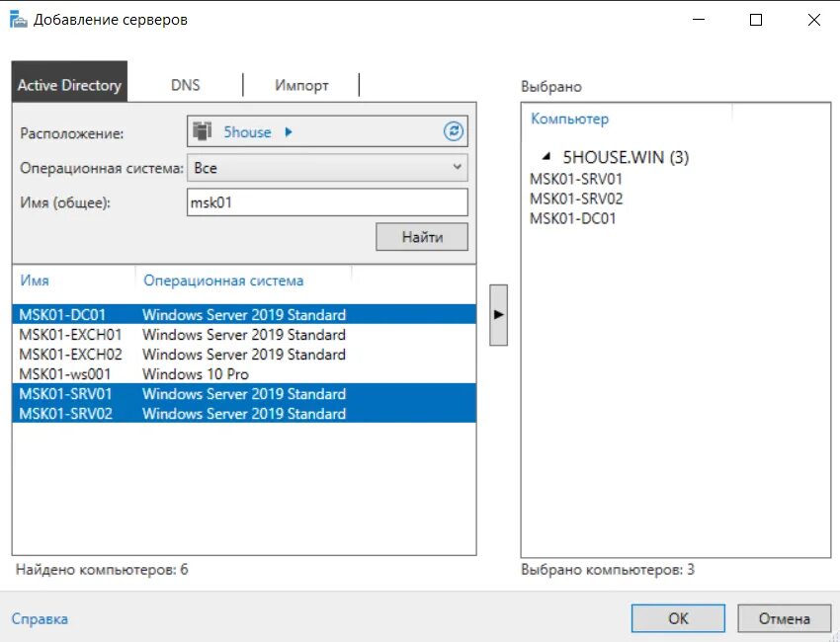Switch to the DNS tab
Image resolution: width=840 pixels, height=642 pixels.
[x=186, y=85]
